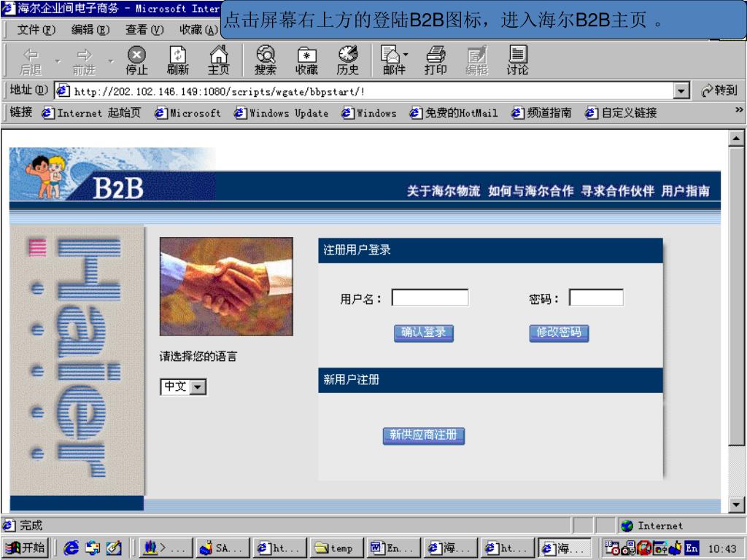
Task: Open the Internet 起始页 link
Action: click(x=91, y=113)
